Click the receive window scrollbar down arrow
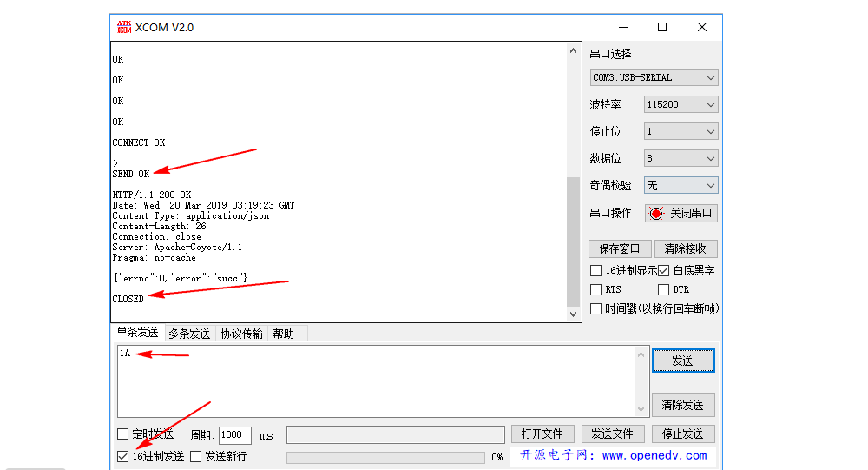868x470 pixels. coord(573,314)
